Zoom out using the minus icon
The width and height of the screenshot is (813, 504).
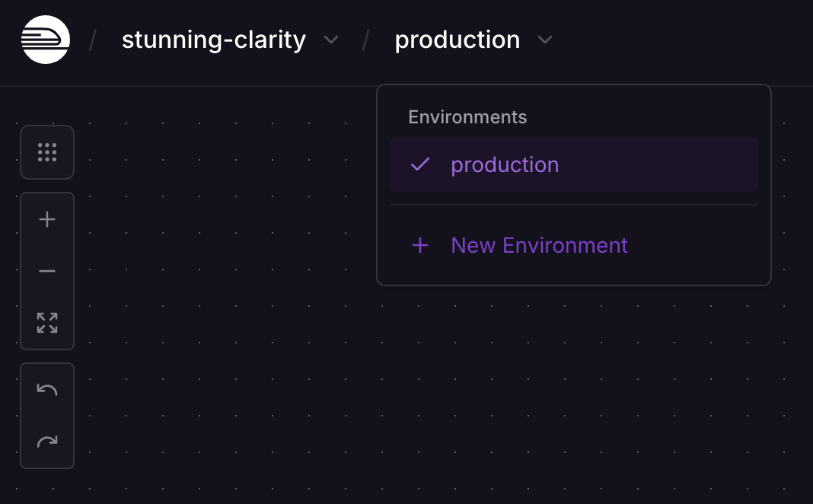click(47, 271)
